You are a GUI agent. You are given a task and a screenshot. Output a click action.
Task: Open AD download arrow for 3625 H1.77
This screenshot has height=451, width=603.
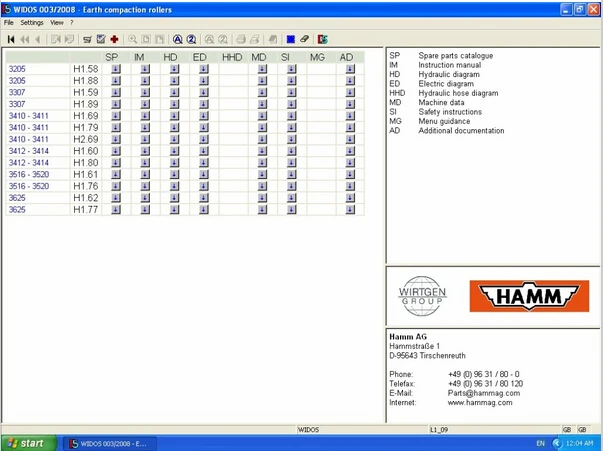click(x=350, y=210)
